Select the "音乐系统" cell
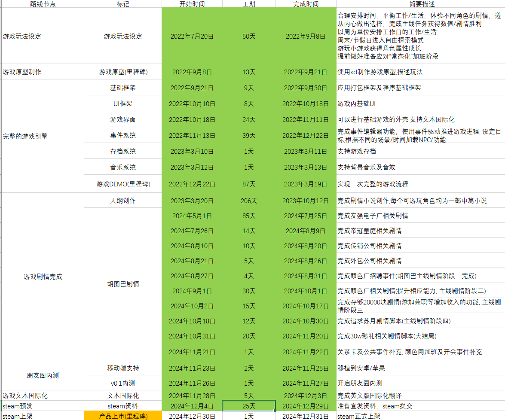Viewport: 505px width, 420px height. pyautogui.click(x=123, y=167)
